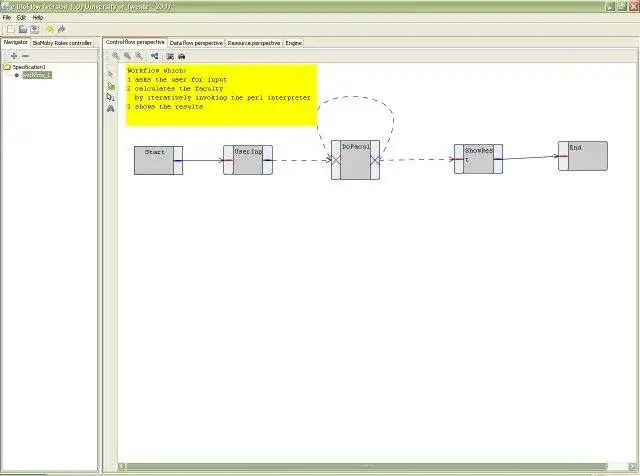640x476 pixels.
Task: Click the New file toolbar icon
Action: tap(11, 29)
